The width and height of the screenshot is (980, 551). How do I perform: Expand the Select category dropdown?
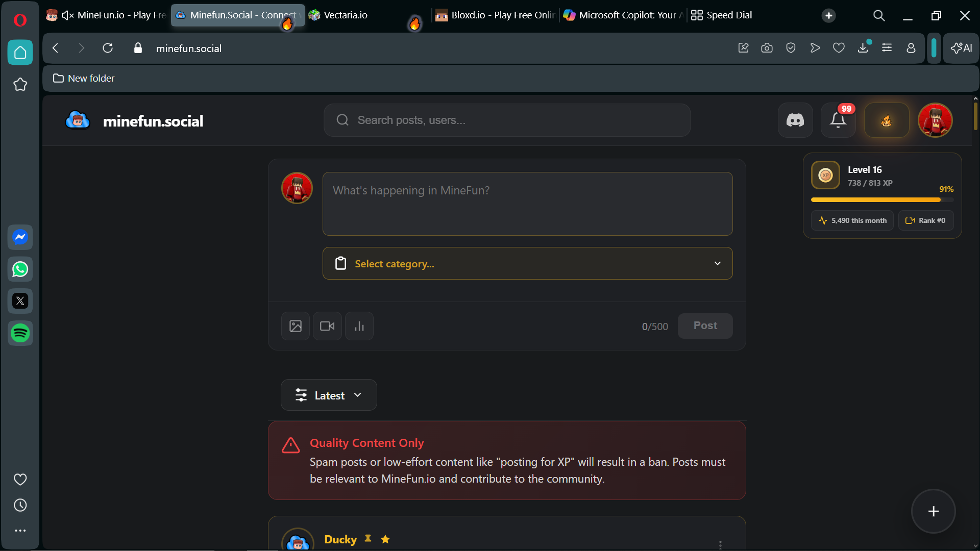point(527,263)
